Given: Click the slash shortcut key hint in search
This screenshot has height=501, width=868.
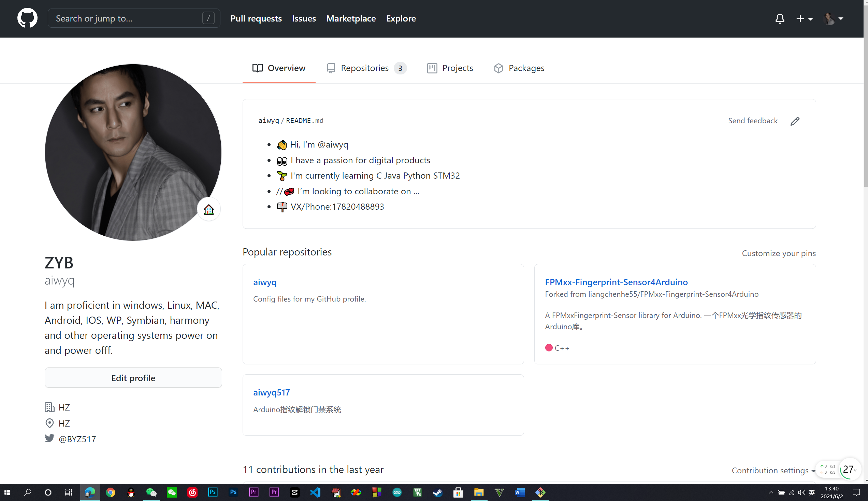Looking at the screenshot, I should click(208, 18).
